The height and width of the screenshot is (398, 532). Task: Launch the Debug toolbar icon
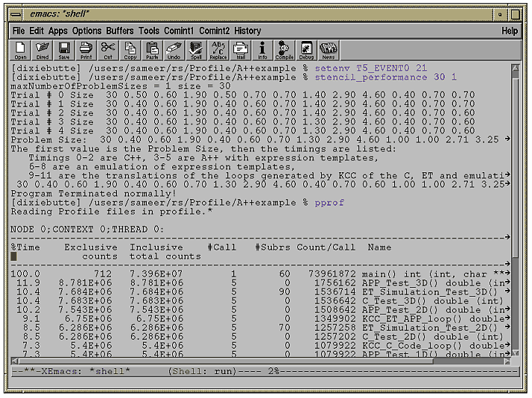tap(306, 50)
